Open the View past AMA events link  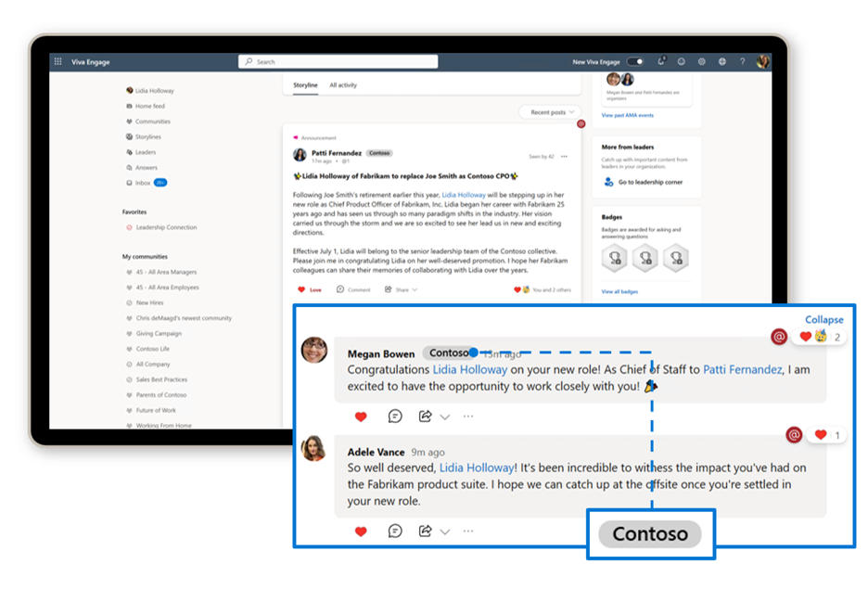pos(628,116)
